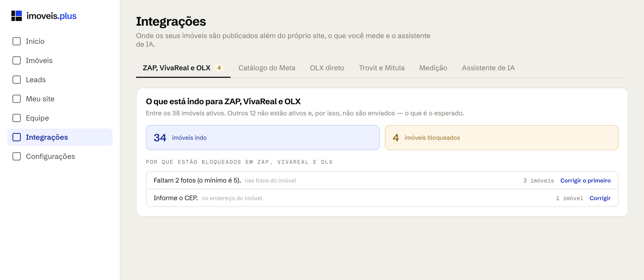The height and width of the screenshot is (280, 644).
Task: Click the Corrigir o primeiro link
Action: click(585, 180)
